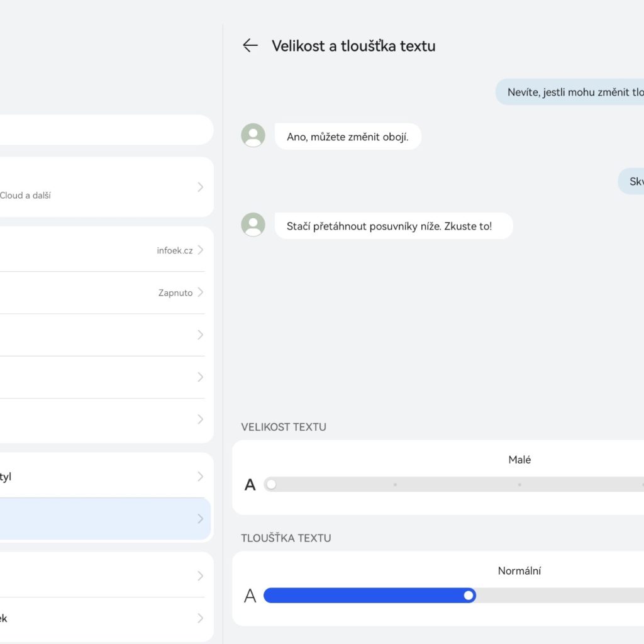Click the Normální thickness slider handle
The width and height of the screenshot is (644, 644).
tap(468, 596)
